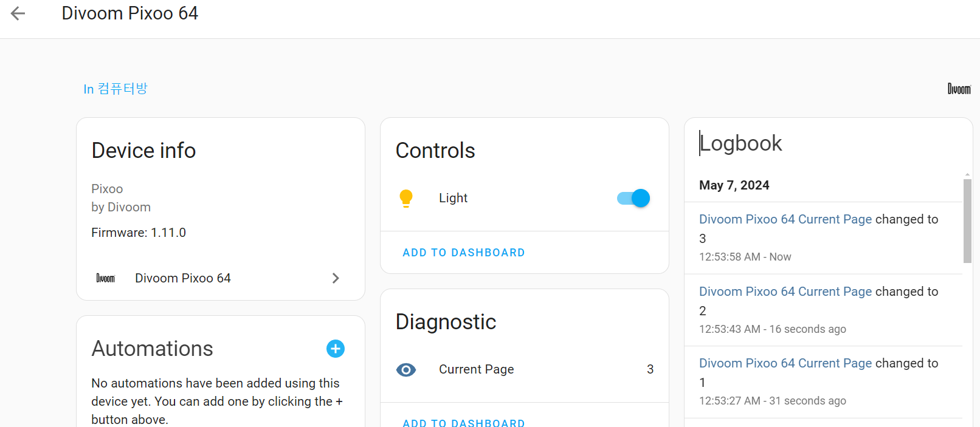Click the 12:53:58 AM - Now timestamp
Viewport: 980px width, 427px height.
coord(745,257)
